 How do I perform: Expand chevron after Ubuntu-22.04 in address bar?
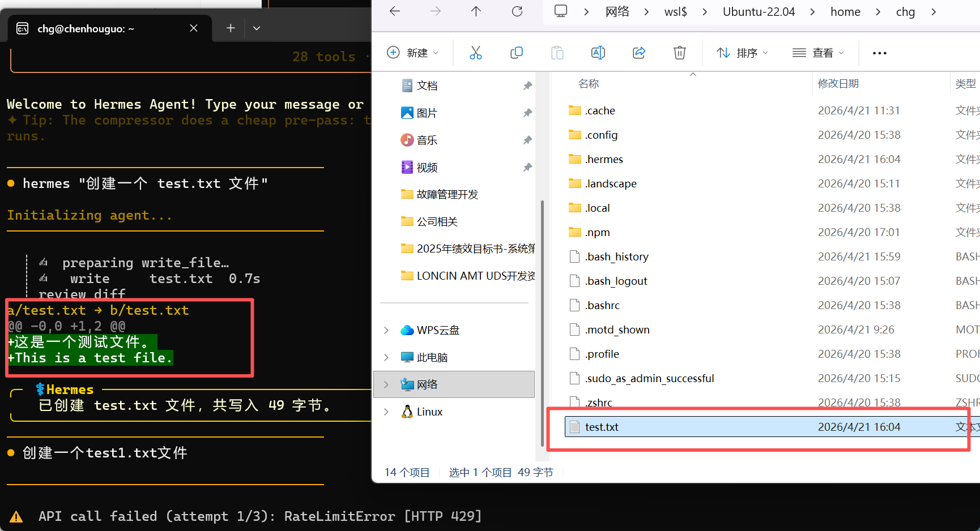click(x=812, y=12)
